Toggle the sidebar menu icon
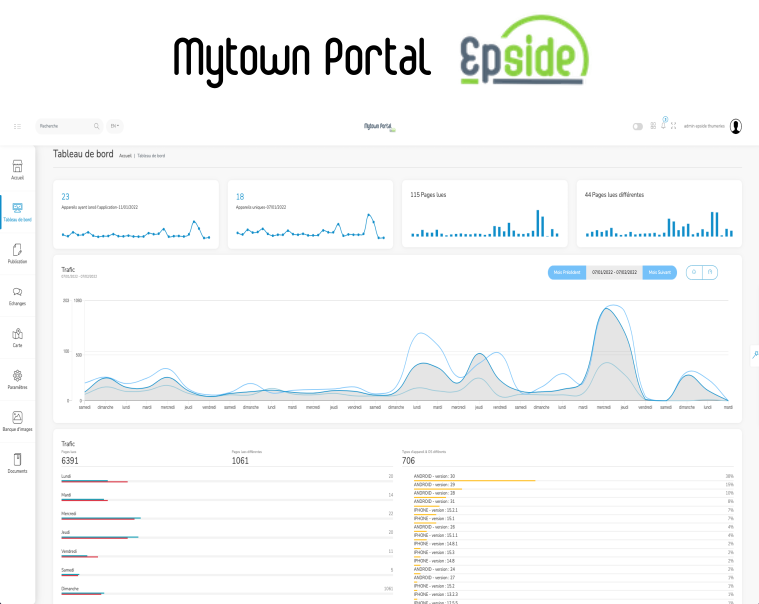The image size is (759, 604). pos(17,126)
